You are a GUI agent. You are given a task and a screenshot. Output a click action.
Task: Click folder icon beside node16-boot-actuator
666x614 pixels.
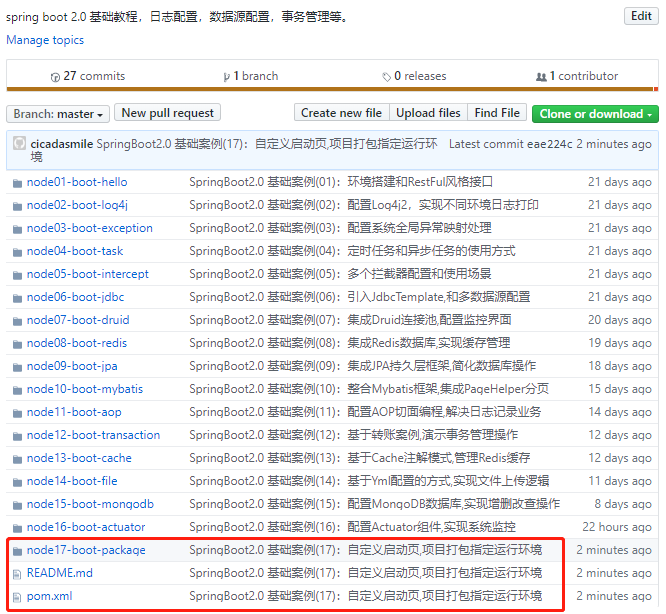(17, 528)
